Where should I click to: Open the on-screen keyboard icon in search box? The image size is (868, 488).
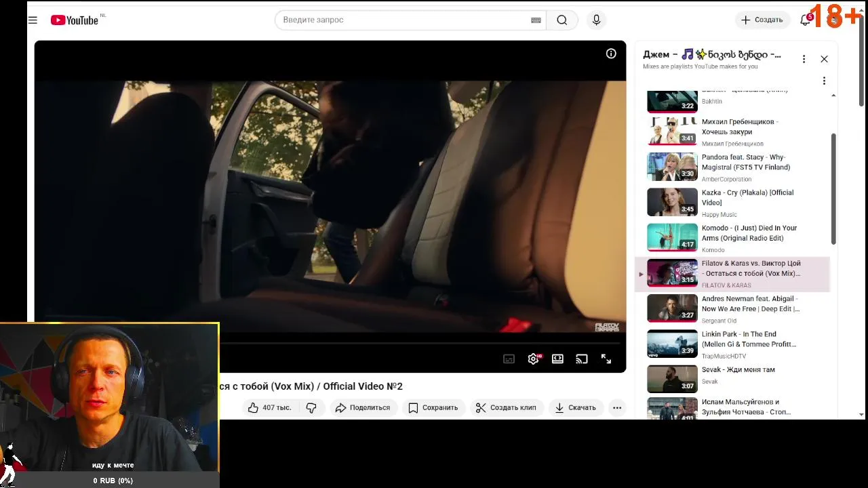click(x=536, y=20)
